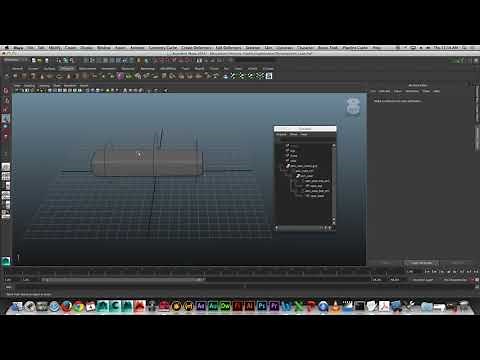Open Photoshop from the Dock

tap(262, 306)
